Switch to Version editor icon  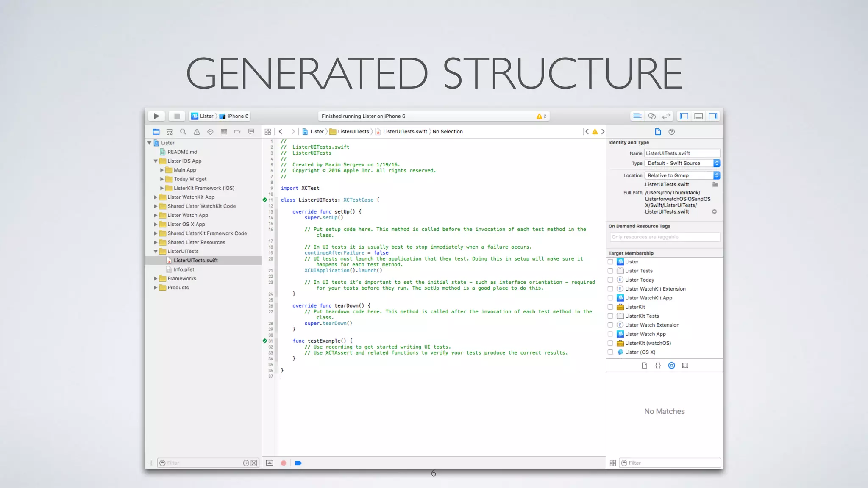[x=666, y=116]
